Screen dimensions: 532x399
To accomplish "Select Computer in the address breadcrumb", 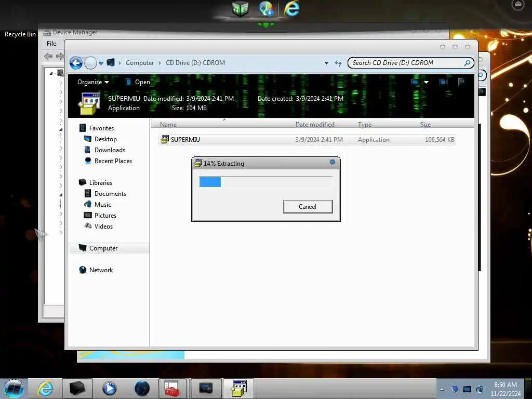I will pyautogui.click(x=139, y=63).
